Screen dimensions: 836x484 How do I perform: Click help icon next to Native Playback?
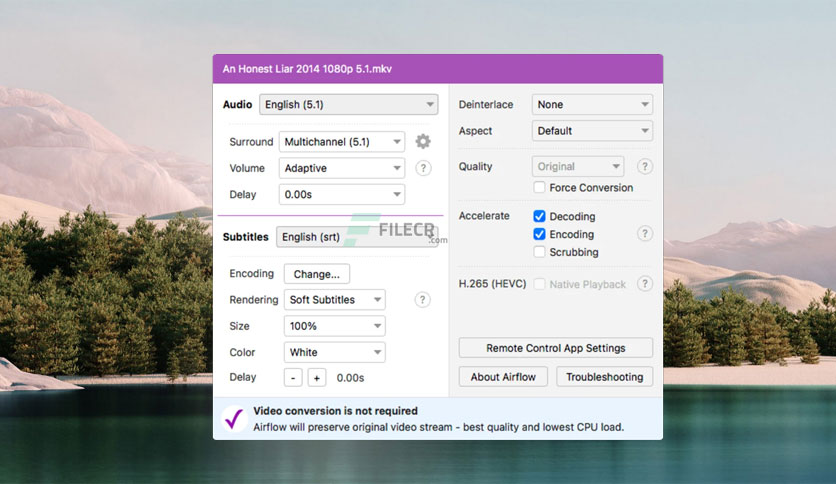(x=645, y=284)
